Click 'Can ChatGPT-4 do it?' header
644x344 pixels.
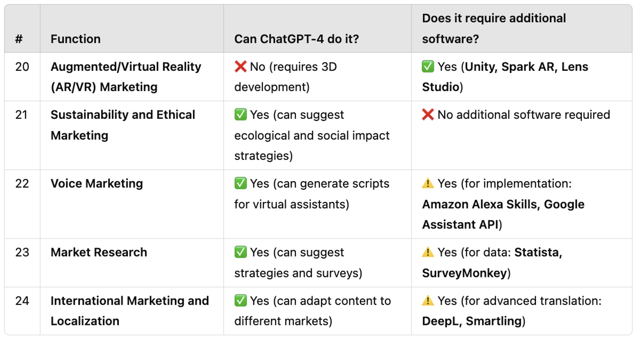[x=296, y=39]
